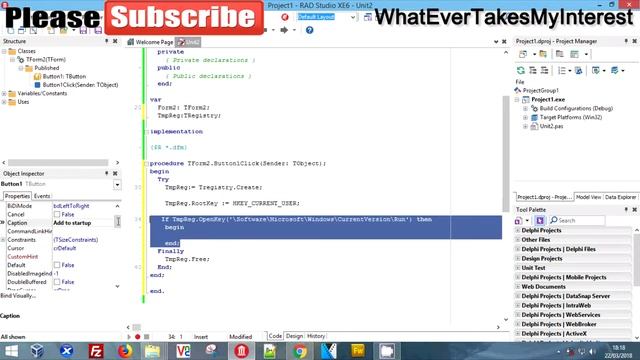Open FileZilla from the taskbar

[96, 351]
